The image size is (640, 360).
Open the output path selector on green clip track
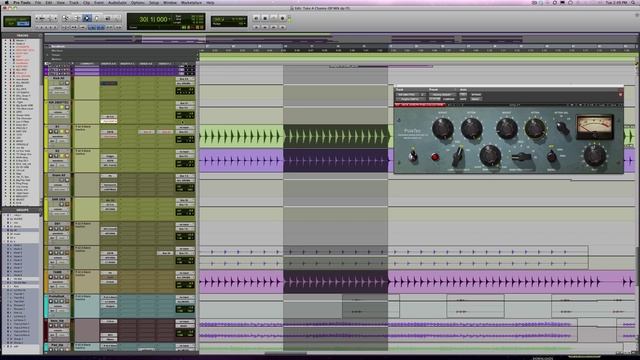(185, 132)
